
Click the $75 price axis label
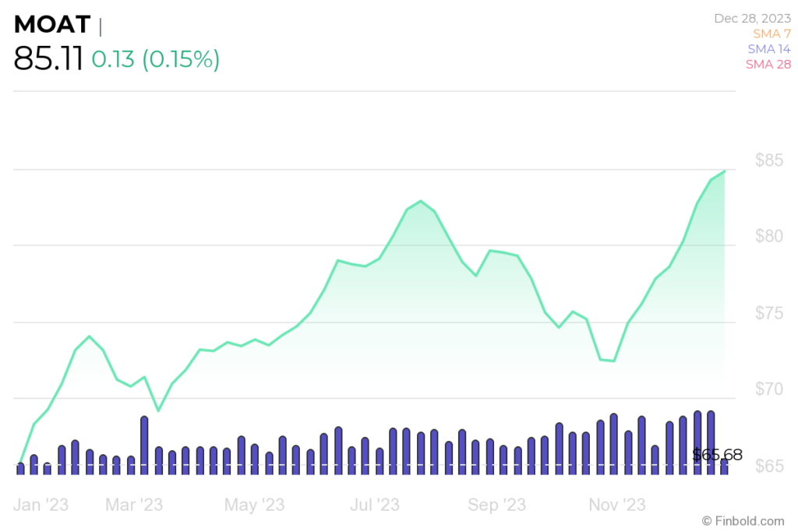pos(768,313)
